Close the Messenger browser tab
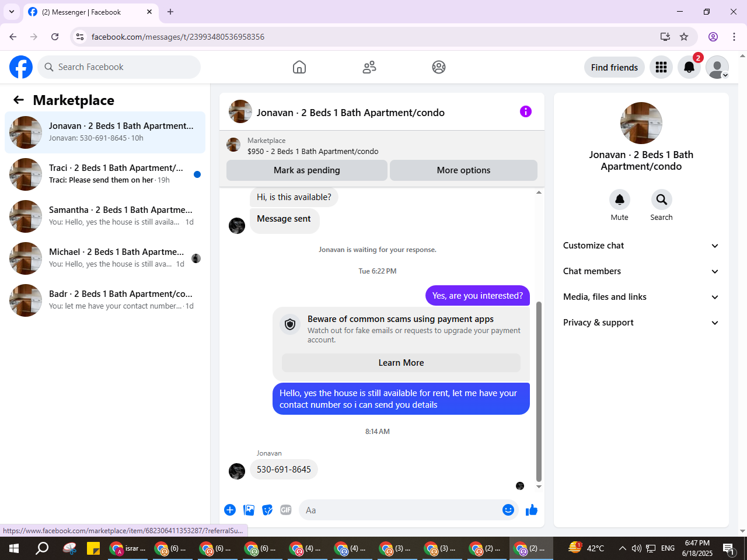Viewport: 747px width, 560px height. tap(149, 12)
